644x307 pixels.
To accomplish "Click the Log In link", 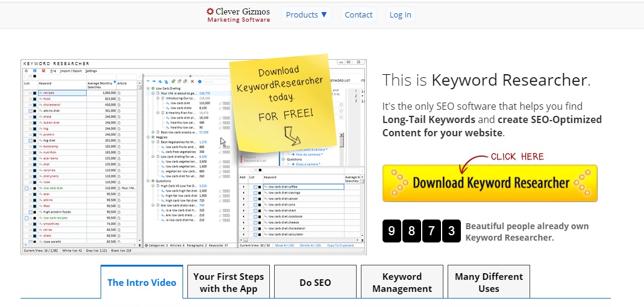I will point(400,15).
